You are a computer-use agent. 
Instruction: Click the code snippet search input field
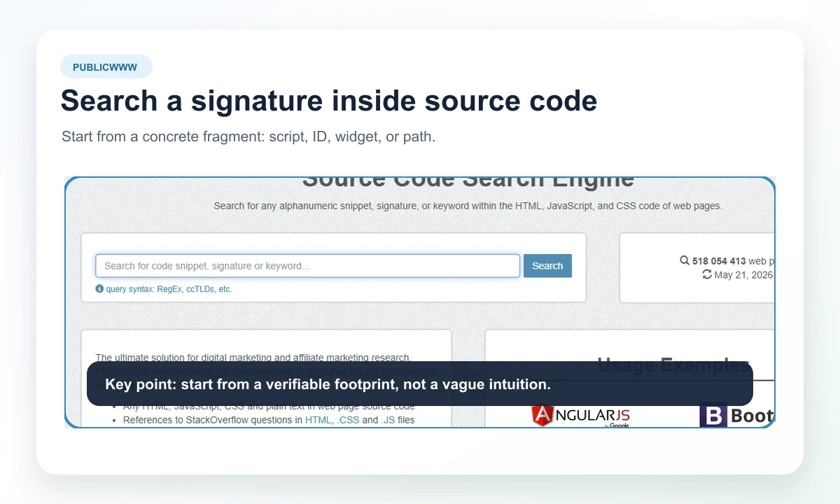pyautogui.click(x=307, y=266)
